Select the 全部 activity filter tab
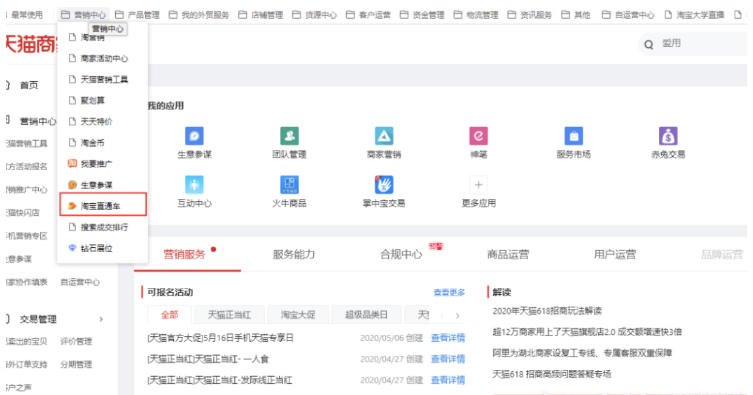The width and height of the screenshot is (753, 395). pyautogui.click(x=169, y=315)
